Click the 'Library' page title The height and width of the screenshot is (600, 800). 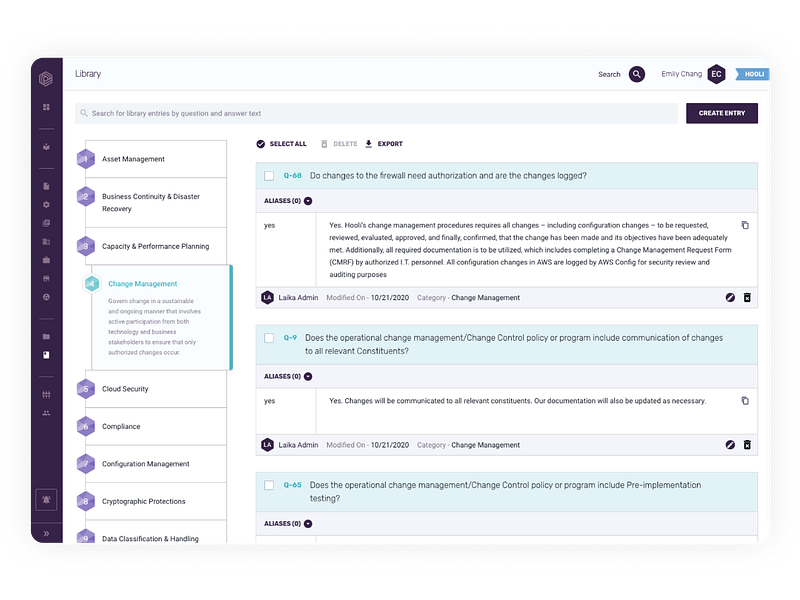point(88,74)
